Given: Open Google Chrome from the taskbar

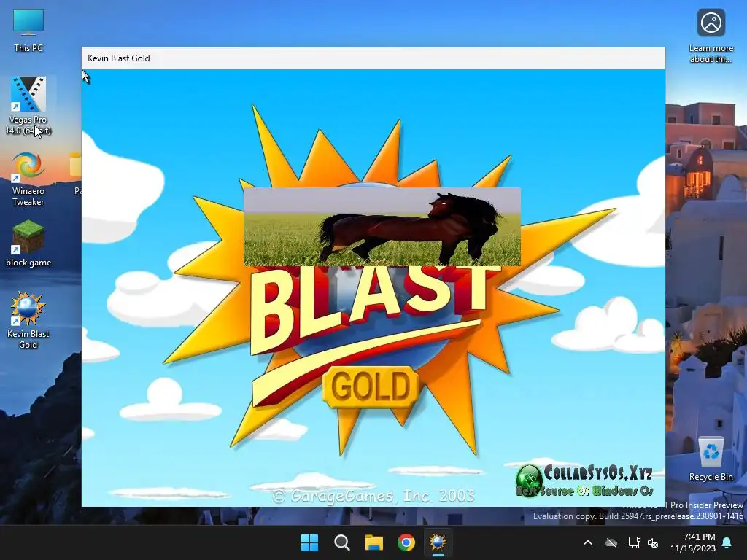Looking at the screenshot, I should click(406, 542).
